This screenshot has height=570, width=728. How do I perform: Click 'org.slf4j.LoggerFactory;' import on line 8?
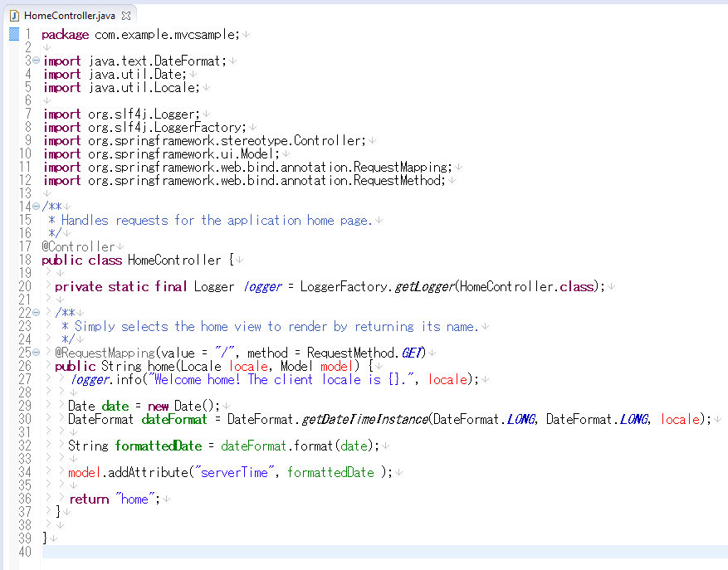(x=167, y=127)
